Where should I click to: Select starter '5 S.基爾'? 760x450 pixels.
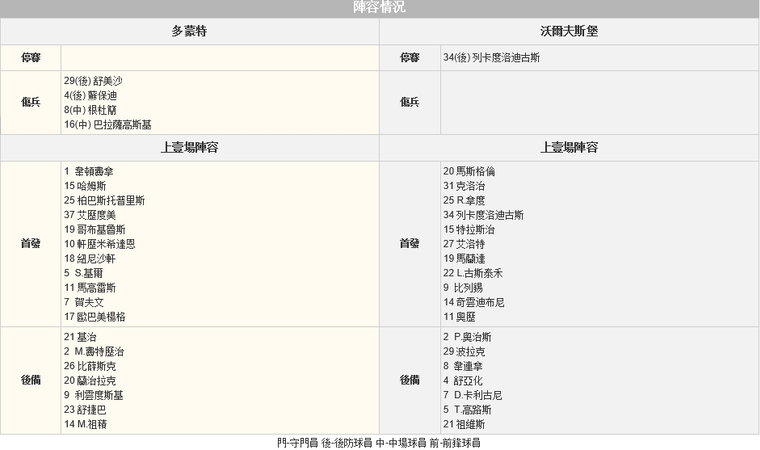[x=83, y=273]
